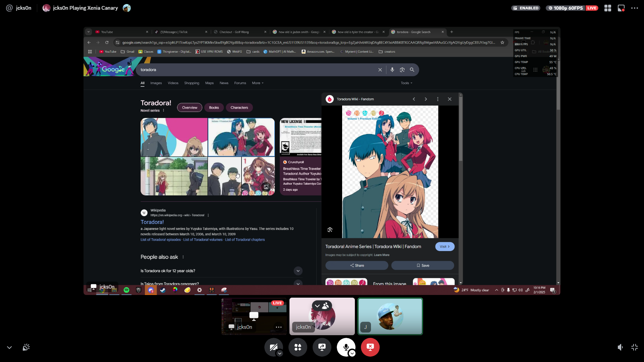Image resolution: width=644 pixels, height=362 pixels.
Task: Open microphone options dropdown arrow
Action: tap(352, 353)
